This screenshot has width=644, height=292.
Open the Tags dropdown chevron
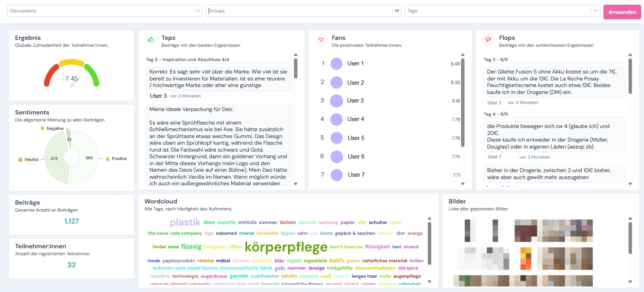(x=595, y=11)
